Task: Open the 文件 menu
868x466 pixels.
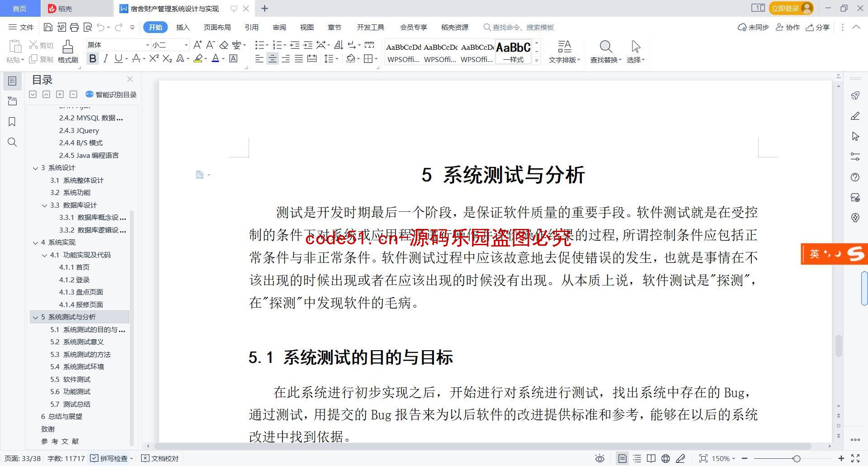Action: pos(21,27)
